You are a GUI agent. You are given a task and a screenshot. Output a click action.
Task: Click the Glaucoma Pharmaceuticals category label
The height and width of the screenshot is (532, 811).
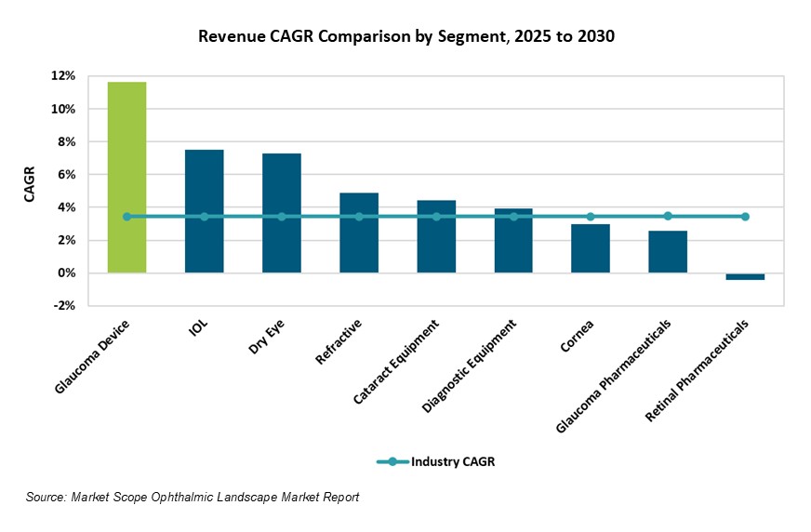click(614, 376)
